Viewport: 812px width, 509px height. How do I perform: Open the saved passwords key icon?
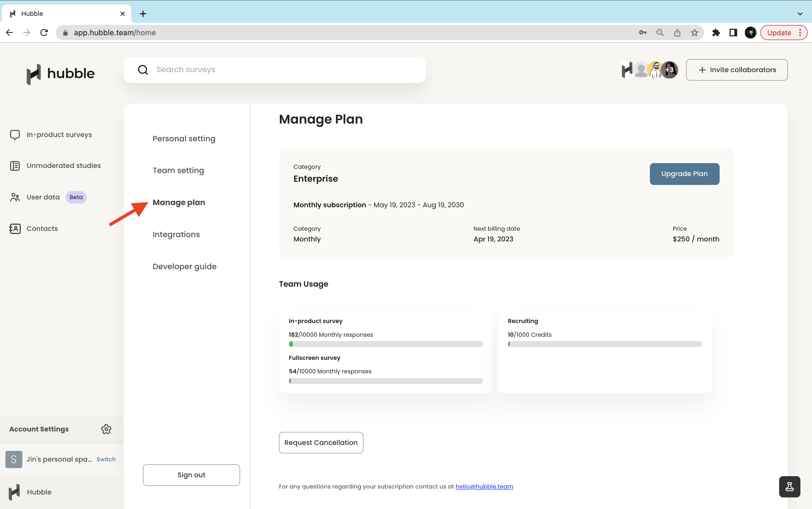[643, 33]
